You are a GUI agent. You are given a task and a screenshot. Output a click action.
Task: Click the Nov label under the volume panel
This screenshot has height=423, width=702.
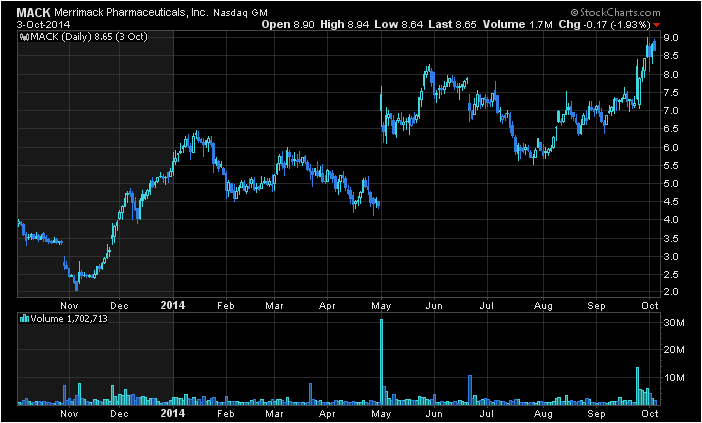(69, 414)
